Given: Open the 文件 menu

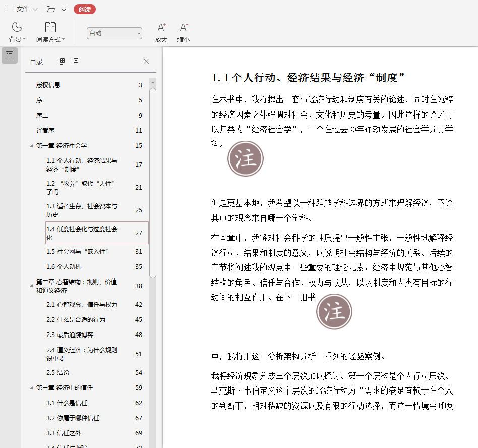Looking at the screenshot, I should click(x=22, y=9).
